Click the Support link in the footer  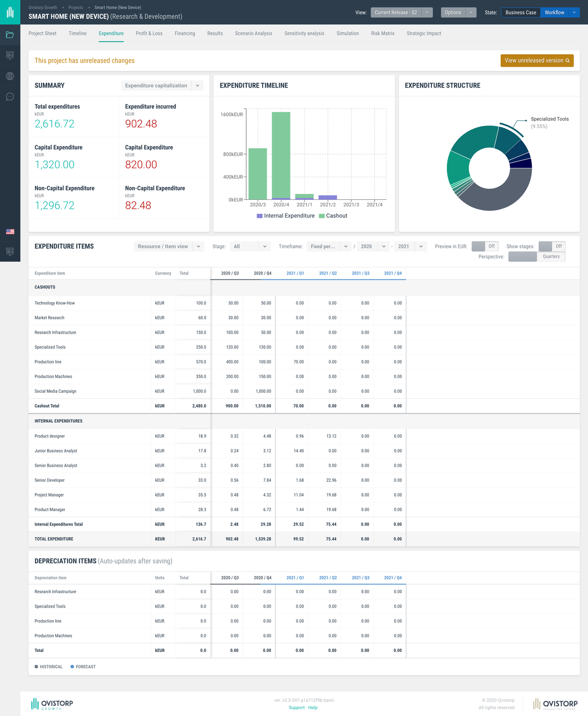coord(296,708)
